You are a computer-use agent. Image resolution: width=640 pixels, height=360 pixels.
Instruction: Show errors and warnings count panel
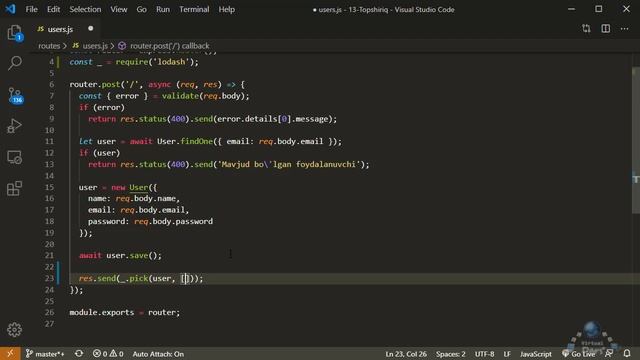tap(108, 354)
